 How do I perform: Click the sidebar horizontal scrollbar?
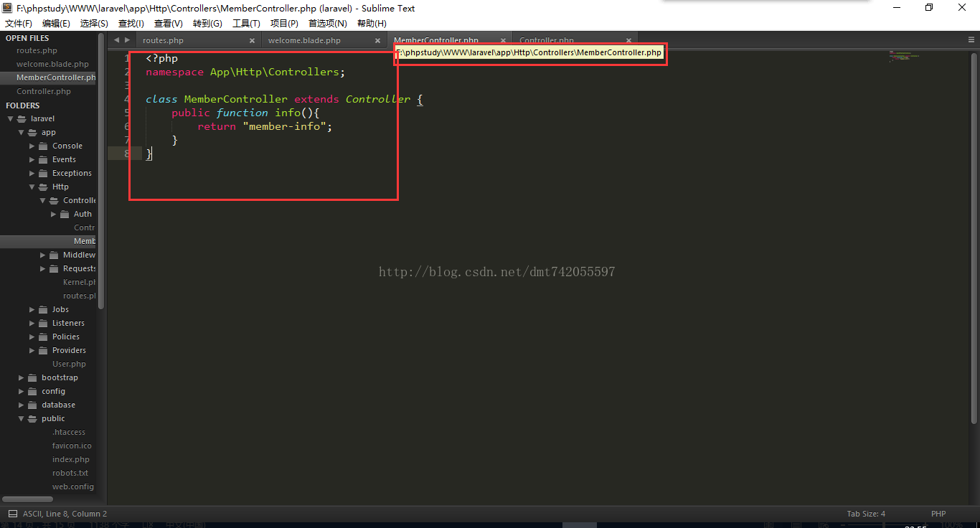point(27,499)
